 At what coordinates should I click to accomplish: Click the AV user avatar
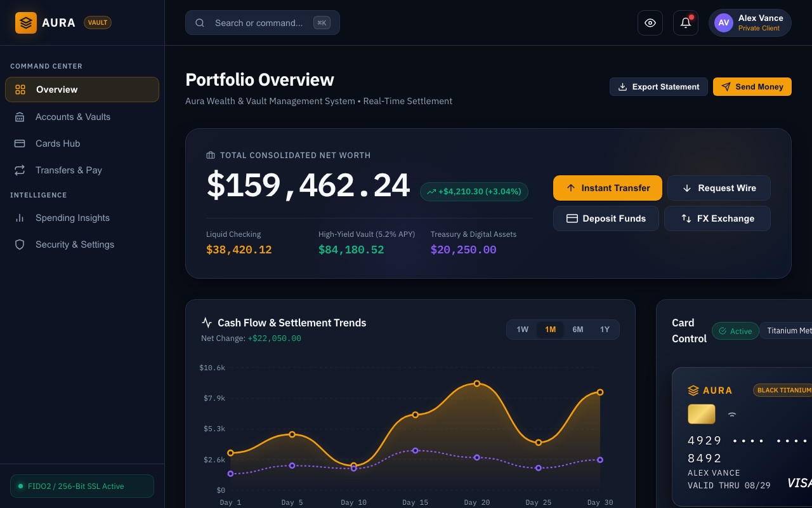pyautogui.click(x=724, y=23)
